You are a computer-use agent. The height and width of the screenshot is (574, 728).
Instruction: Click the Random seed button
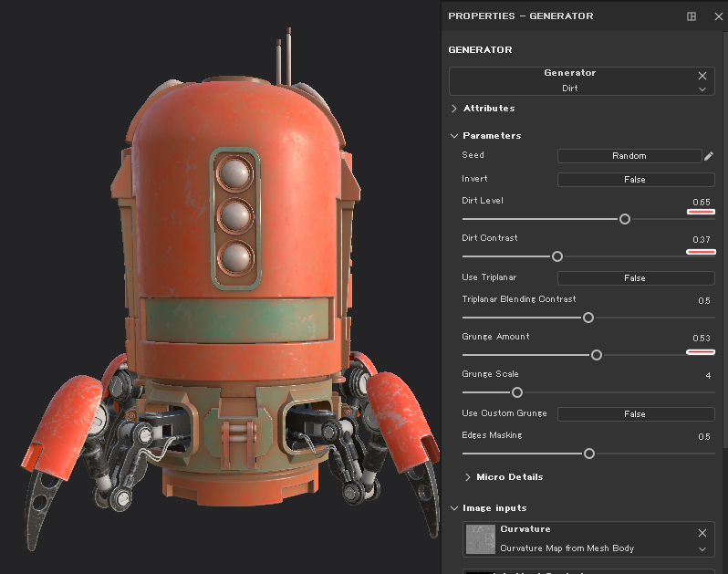coord(629,156)
